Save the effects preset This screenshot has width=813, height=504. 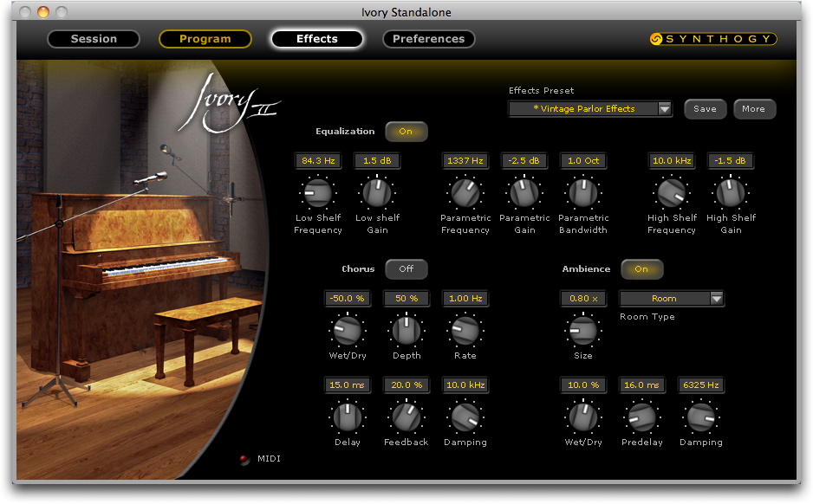705,109
